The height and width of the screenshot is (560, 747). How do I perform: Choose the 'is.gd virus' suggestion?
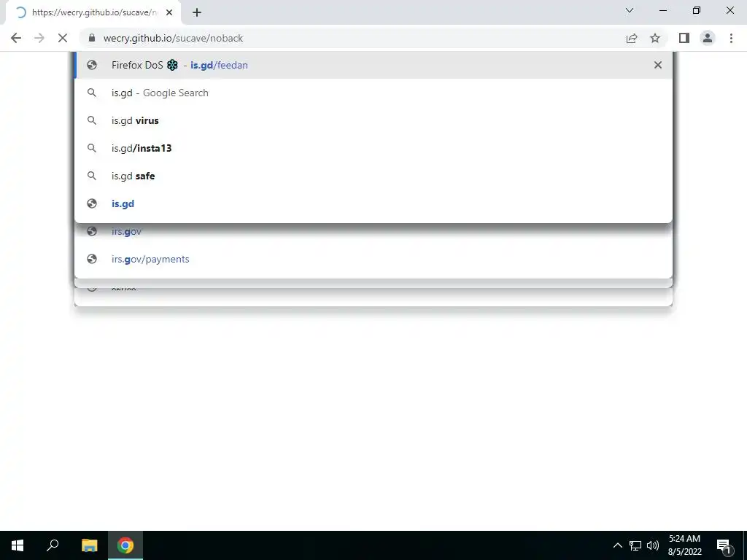373,120
